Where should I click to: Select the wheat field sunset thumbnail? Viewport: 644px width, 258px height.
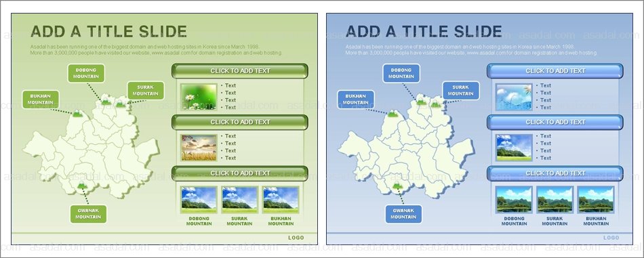coord(199,148)
